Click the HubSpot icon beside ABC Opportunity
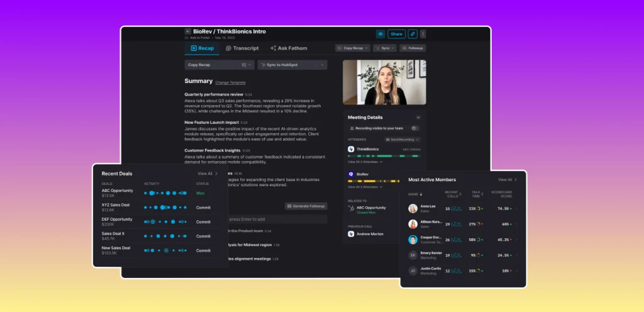This screenshot has height=312, width=644. pyautogui.click(x=351, y=208)
